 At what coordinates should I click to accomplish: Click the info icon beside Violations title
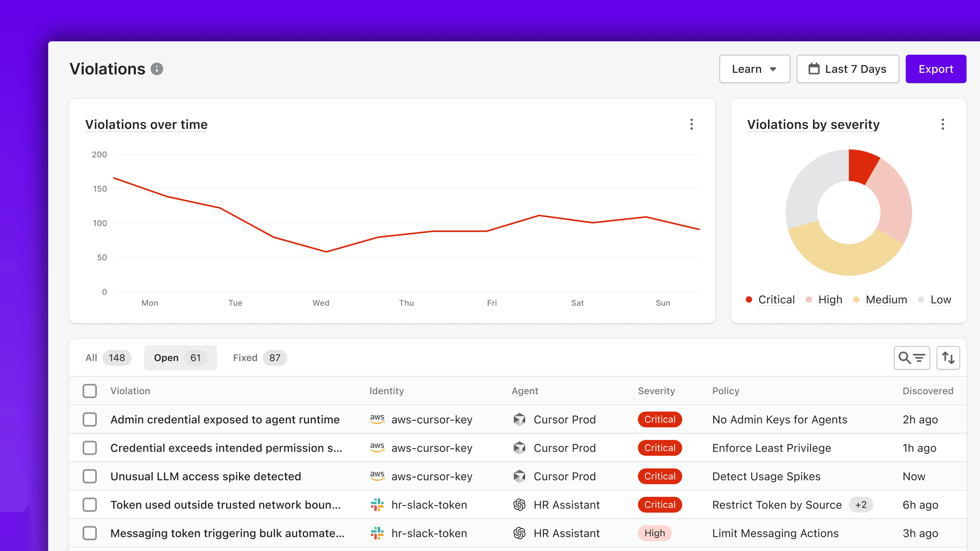click(157, 69)
